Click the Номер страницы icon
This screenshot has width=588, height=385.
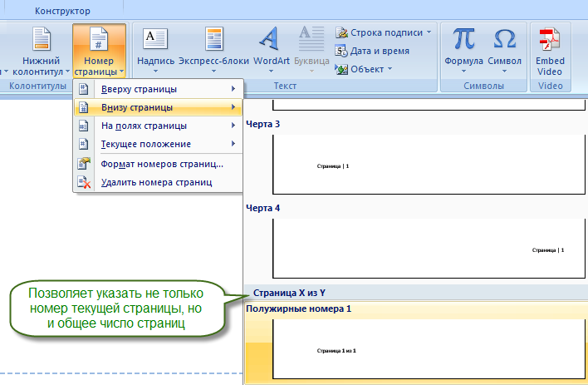(99, 40)
